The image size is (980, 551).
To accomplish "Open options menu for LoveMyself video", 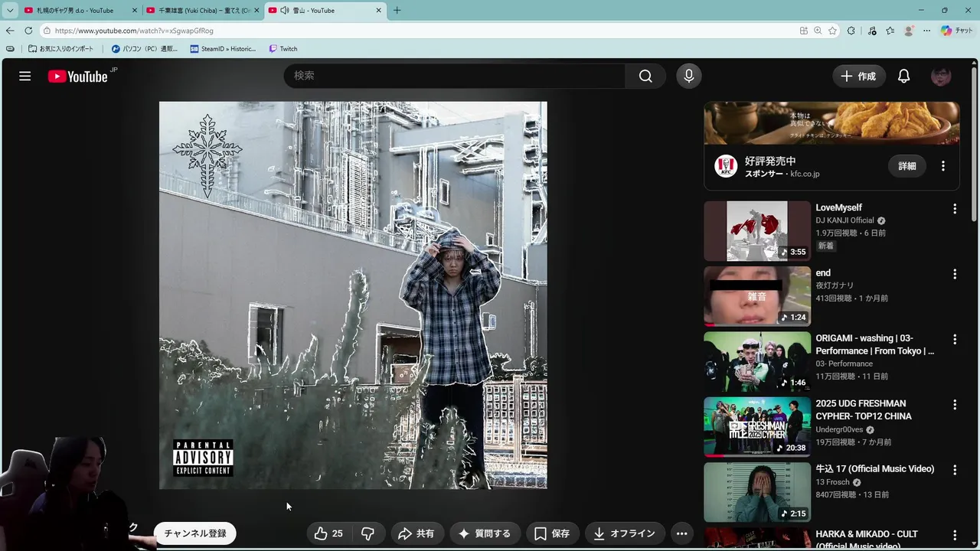I will point(954,209).
